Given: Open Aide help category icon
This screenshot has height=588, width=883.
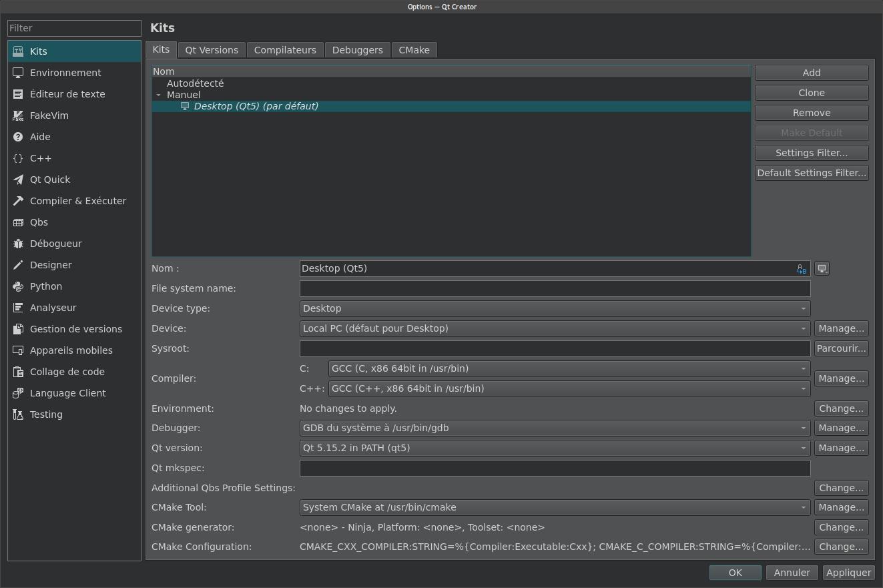Looking at the screenshot, I should [18, 137].
